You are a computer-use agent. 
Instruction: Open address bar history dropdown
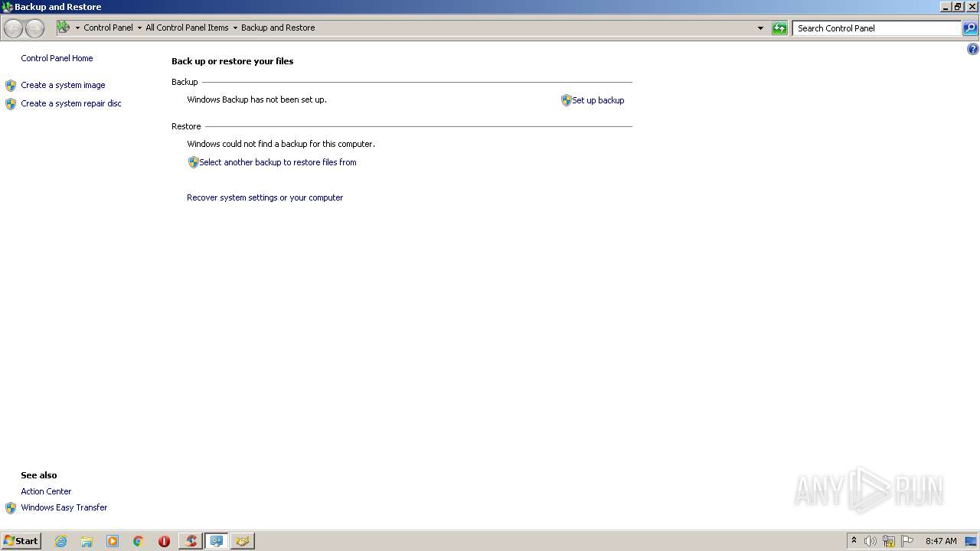[x=760, y=28]
